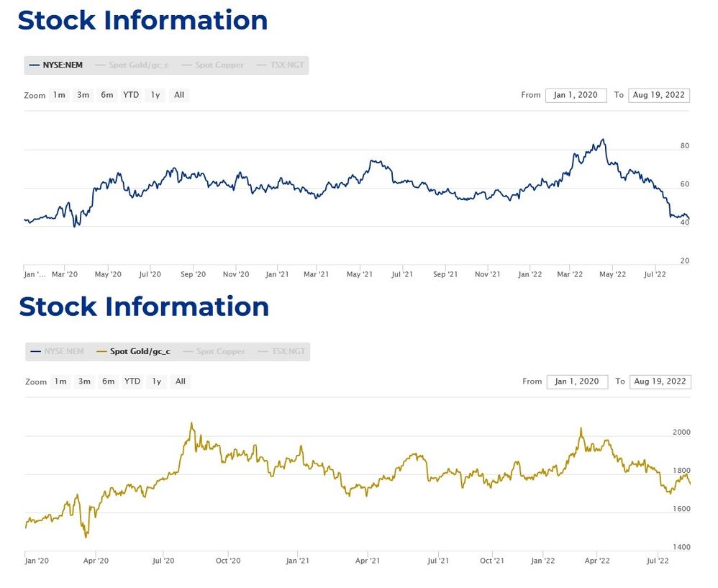
Task: Select the All zoom range on gold chart
Action: 180,381
